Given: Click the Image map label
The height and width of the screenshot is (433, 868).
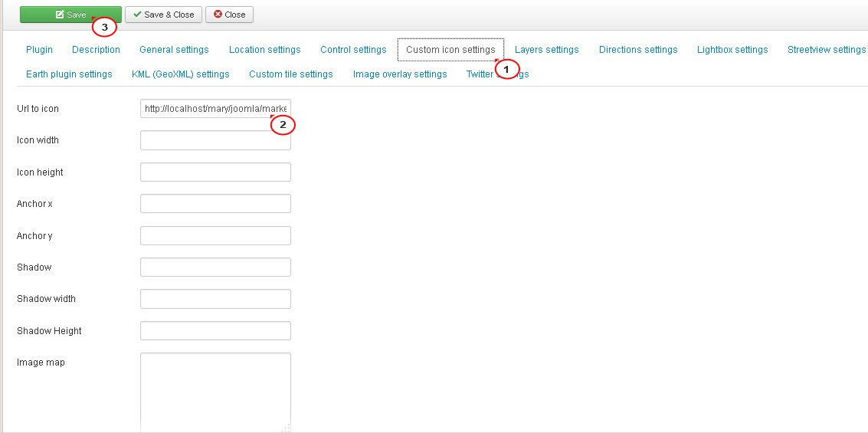Looking at the screenshot, I should coord(41,362).
